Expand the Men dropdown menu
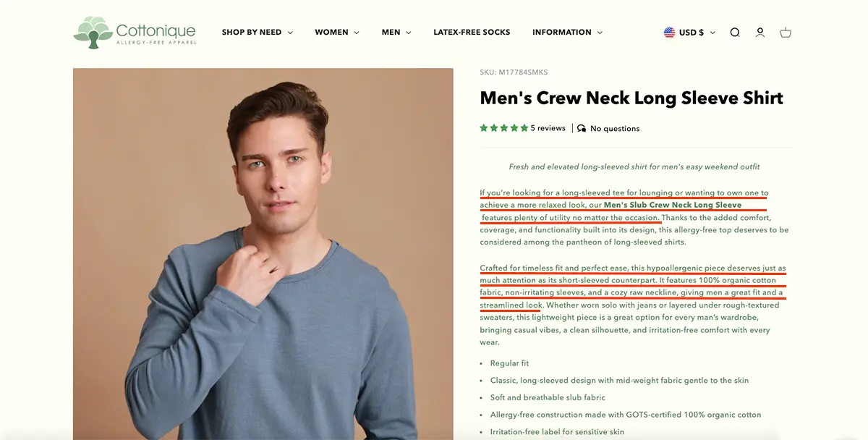 click(x=396, y=33)
